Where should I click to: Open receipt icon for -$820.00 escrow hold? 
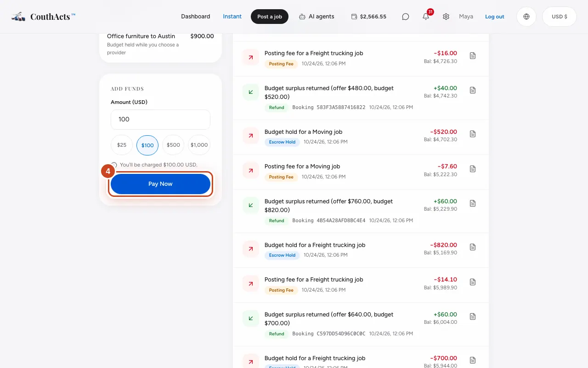click(473, 247)
